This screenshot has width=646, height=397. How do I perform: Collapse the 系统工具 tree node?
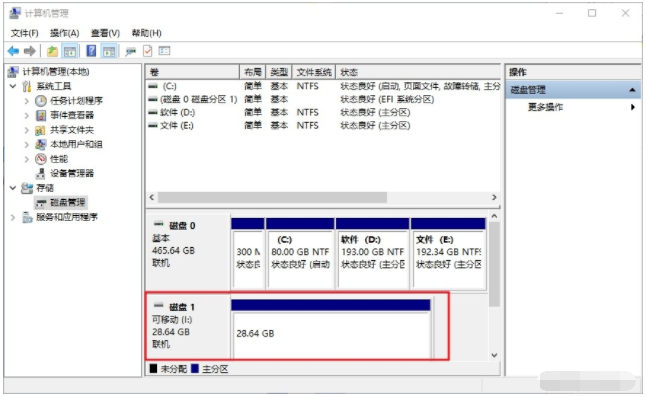13,86
